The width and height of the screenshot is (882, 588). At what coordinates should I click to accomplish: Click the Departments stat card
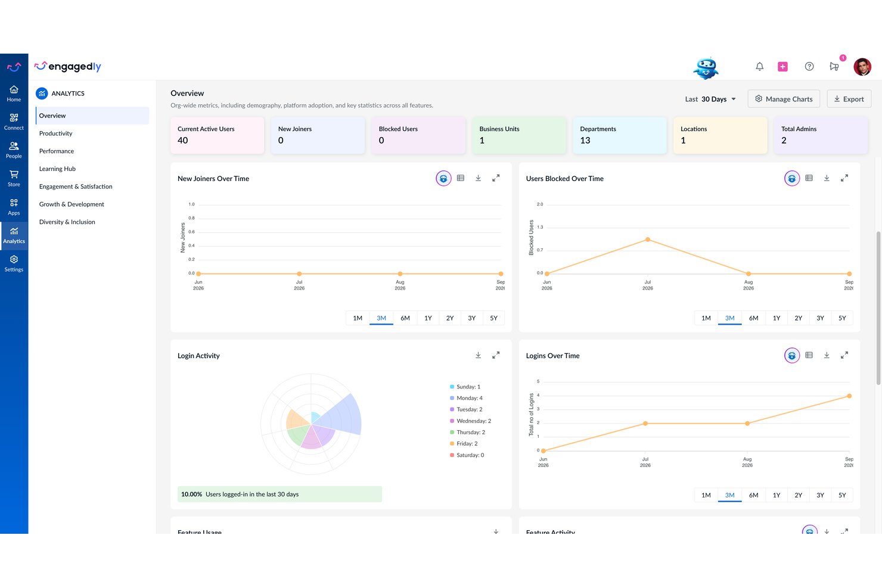[620, 135]
